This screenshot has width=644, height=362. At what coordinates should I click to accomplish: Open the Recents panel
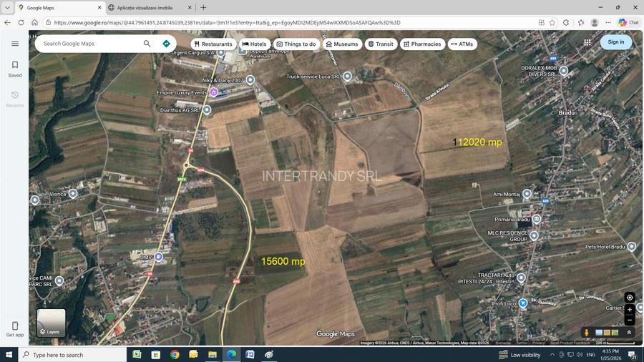(15, 99)
